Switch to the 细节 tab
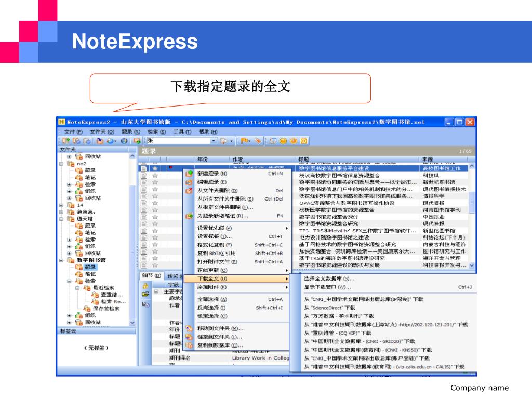 151,276
